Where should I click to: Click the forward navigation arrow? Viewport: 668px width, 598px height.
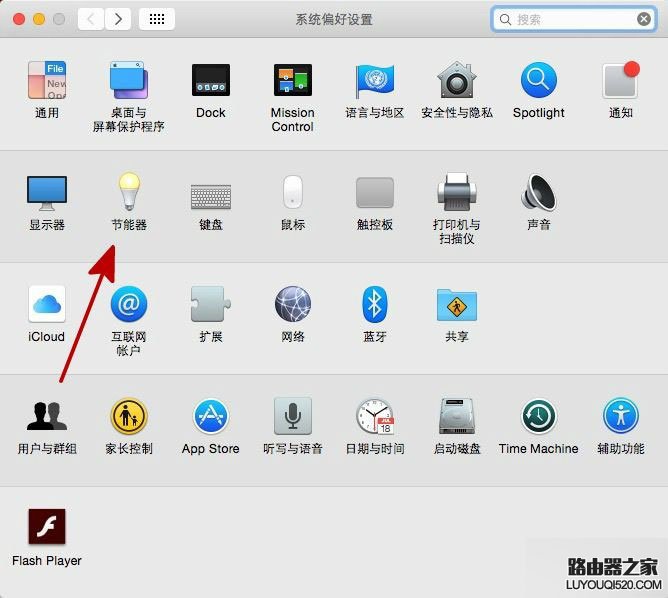click(x=118, y=19)
